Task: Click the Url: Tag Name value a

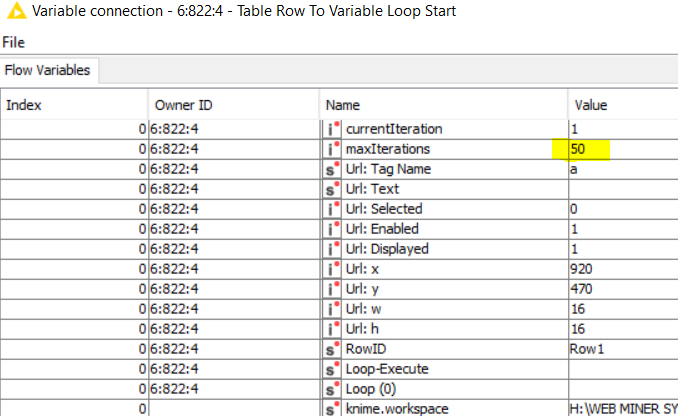Action: (574, 169)
